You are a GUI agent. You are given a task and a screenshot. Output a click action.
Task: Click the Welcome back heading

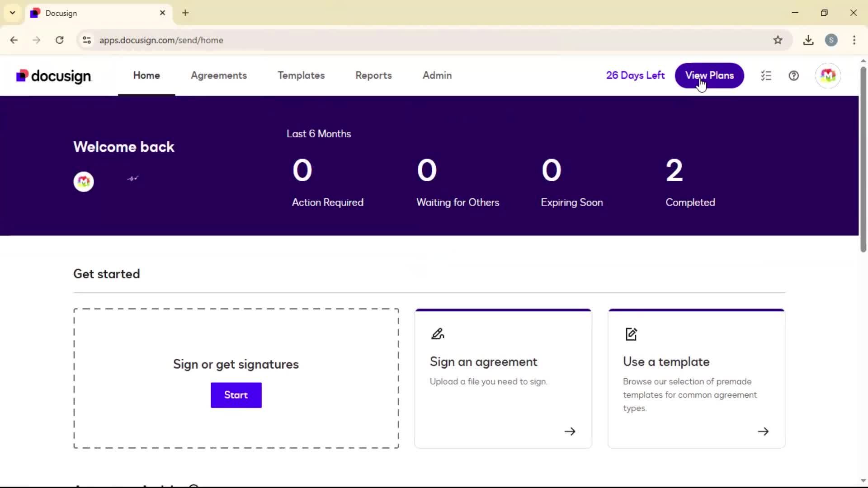coord(123,147)
